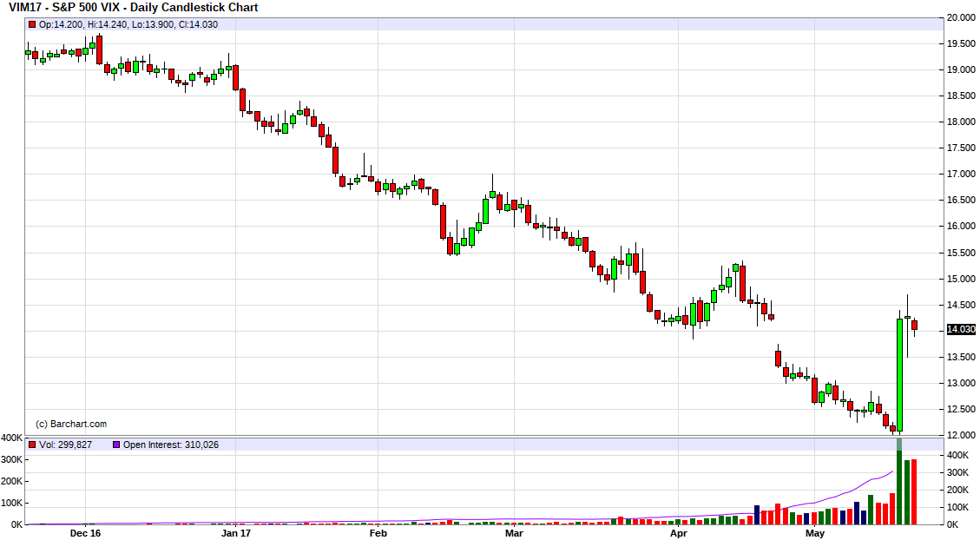Click the 19.500 price axis label

tap(961, 43)
